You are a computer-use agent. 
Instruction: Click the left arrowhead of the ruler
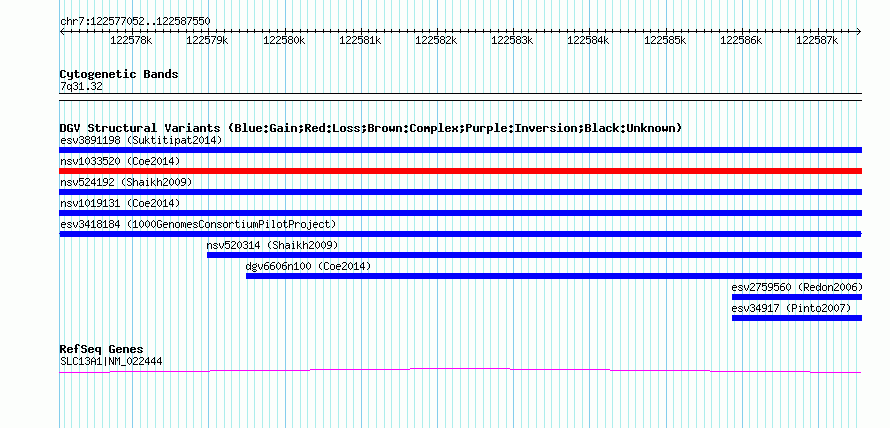point(62,31)
